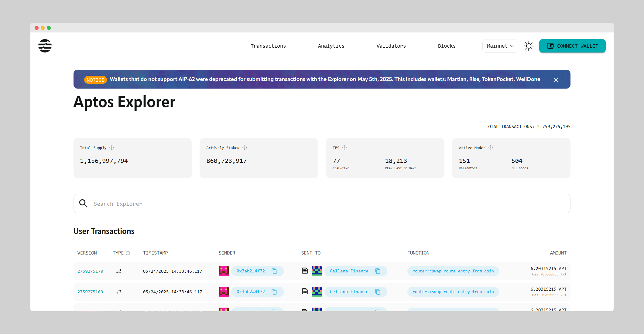This screenshot has height=334, width=644.
Task: Click the validators count 151
Action: tap(464, 161)
